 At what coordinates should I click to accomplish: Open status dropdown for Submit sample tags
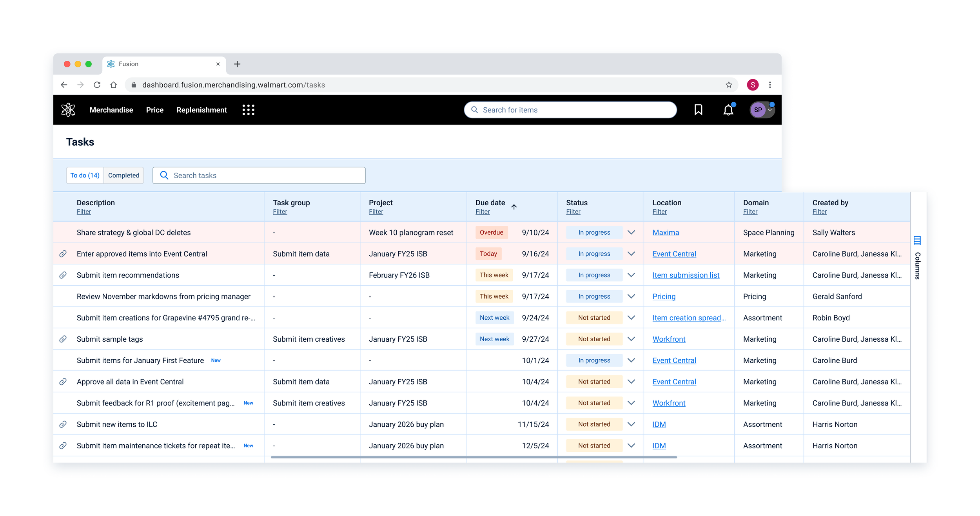(x=631, y=339)
